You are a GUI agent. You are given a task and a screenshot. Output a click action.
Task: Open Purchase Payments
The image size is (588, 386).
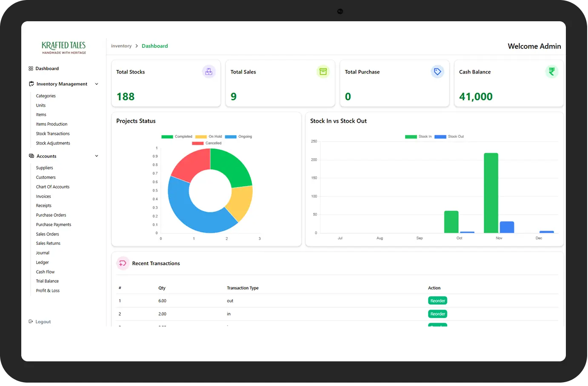[x=54, y=224]
